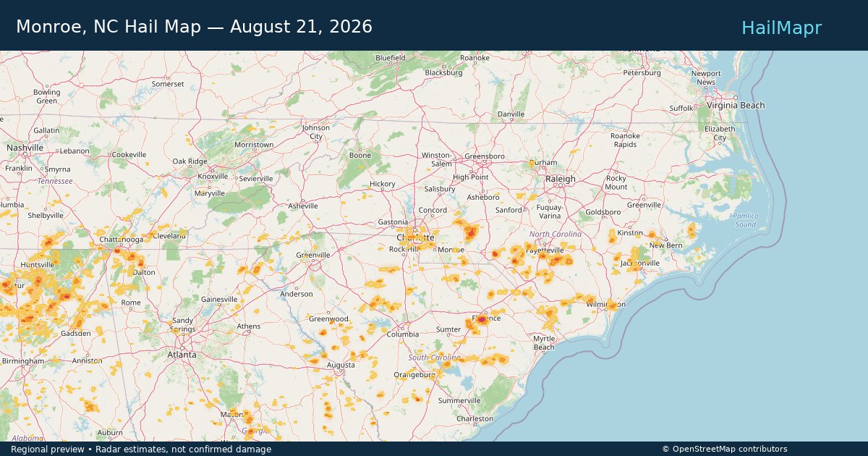Click the Huntsville label
Viewport: 868px width, 456px height.
38,266
